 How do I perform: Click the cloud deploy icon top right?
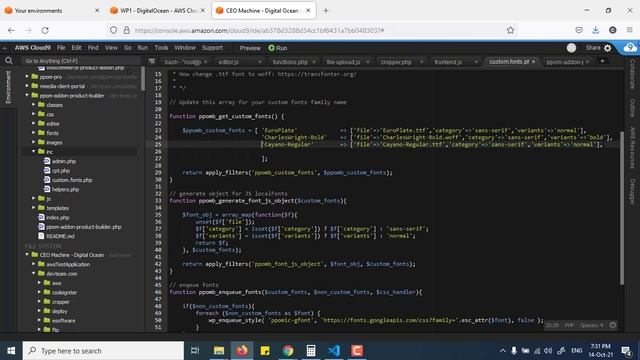(630, 48)
